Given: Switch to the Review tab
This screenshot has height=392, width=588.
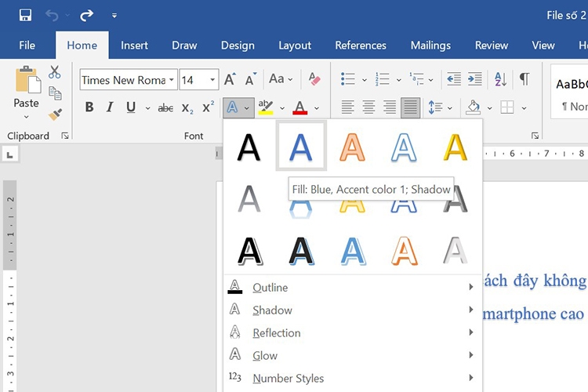Looking at the screenshot, I should [x=492, y=45].
